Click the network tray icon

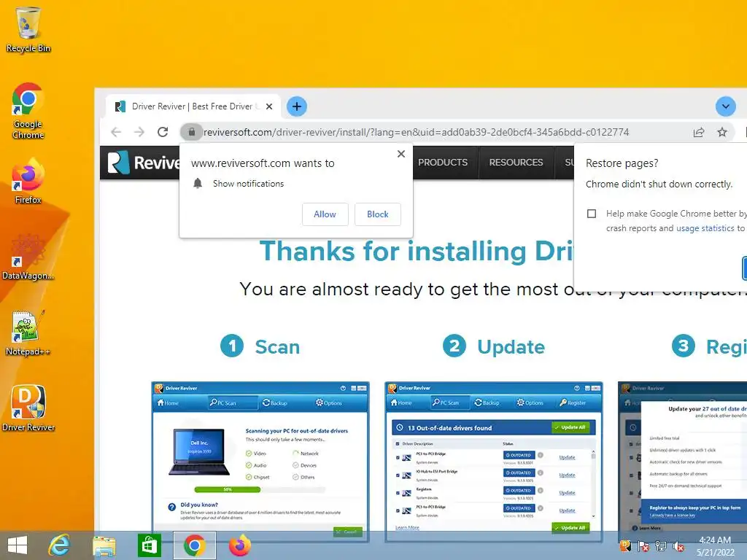point(661,545)
